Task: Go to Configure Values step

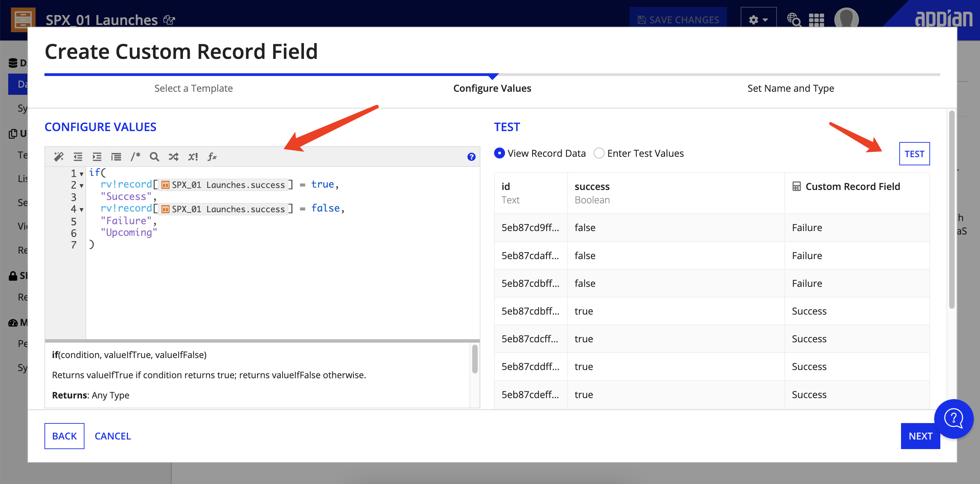Action: (x=492, y=88)
